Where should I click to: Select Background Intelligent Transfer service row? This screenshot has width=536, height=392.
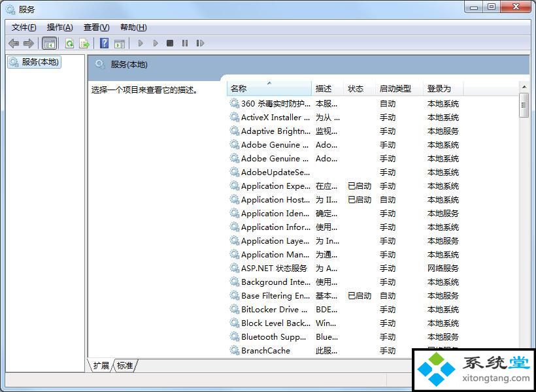click(x=344, y=282)
